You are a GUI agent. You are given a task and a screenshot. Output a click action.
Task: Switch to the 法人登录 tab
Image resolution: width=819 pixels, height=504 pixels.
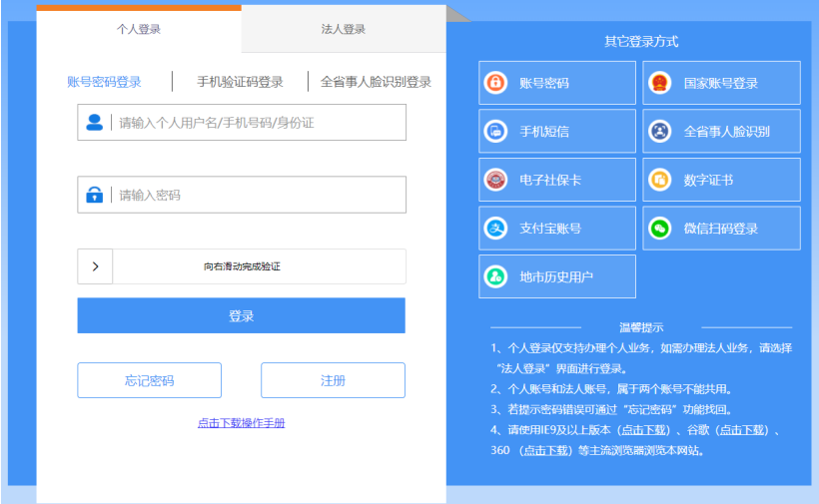coord(344,30)
